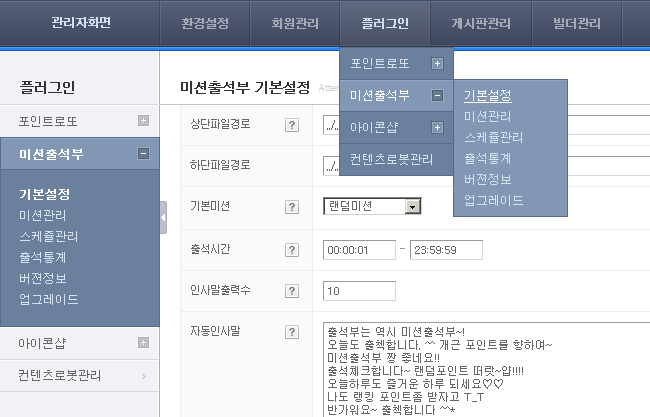Click help icon next to 기본미션
650x417 pixels.
click(292, 207)
